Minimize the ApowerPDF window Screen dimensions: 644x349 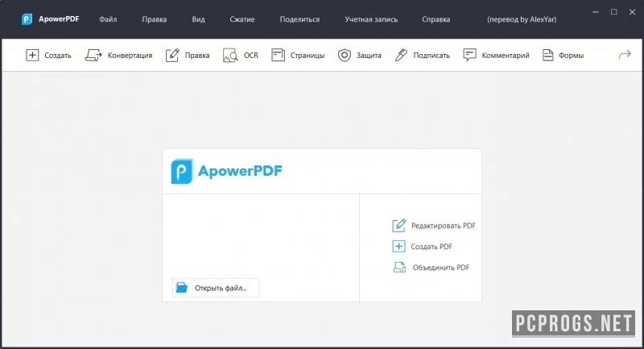pos(595,12)
